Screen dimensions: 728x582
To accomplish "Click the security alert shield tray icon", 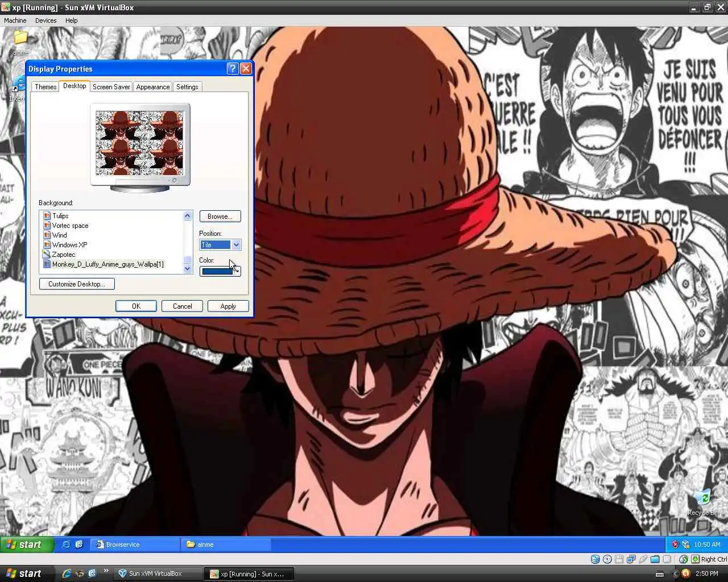I will 675,544.
